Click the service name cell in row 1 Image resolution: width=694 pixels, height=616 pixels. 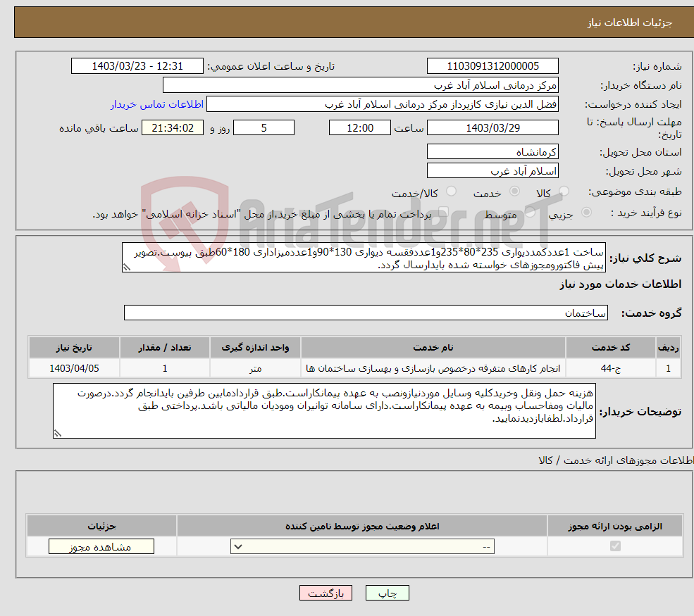tap(433, 368)
